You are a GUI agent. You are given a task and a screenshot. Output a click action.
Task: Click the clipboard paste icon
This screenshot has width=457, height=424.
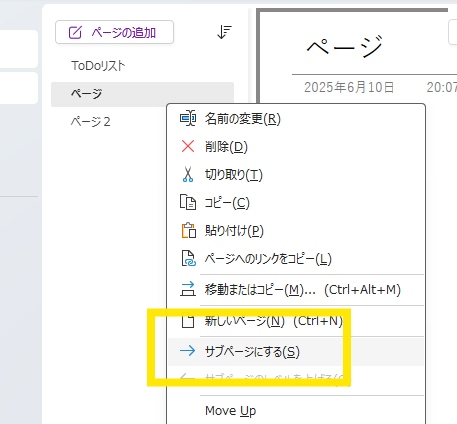click(188, 230)
